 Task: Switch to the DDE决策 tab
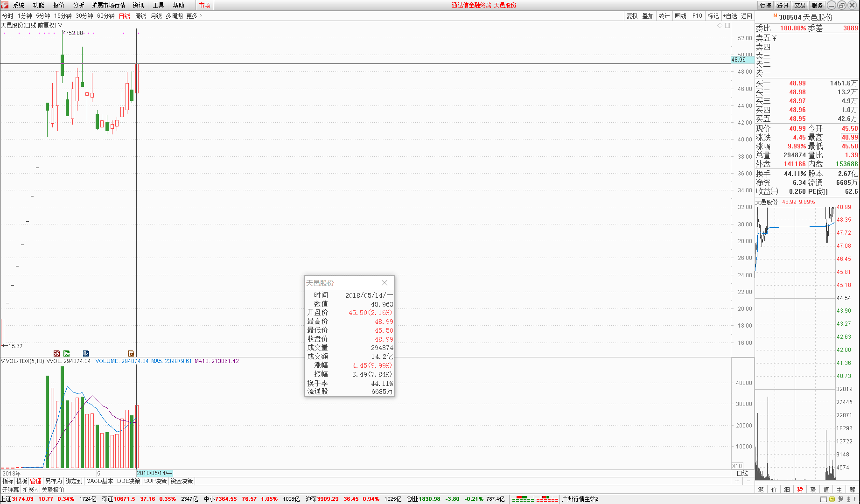pyautogui.click(x=128, y=481)
